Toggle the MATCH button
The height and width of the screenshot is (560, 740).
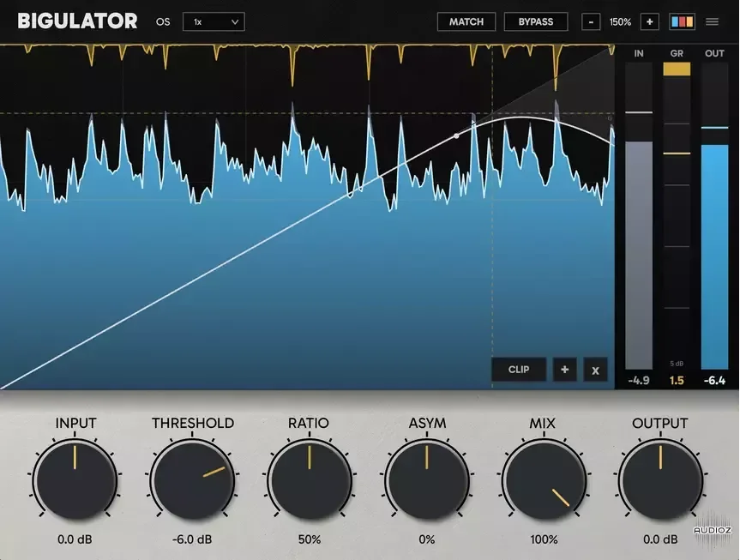[x=466, y=21]
